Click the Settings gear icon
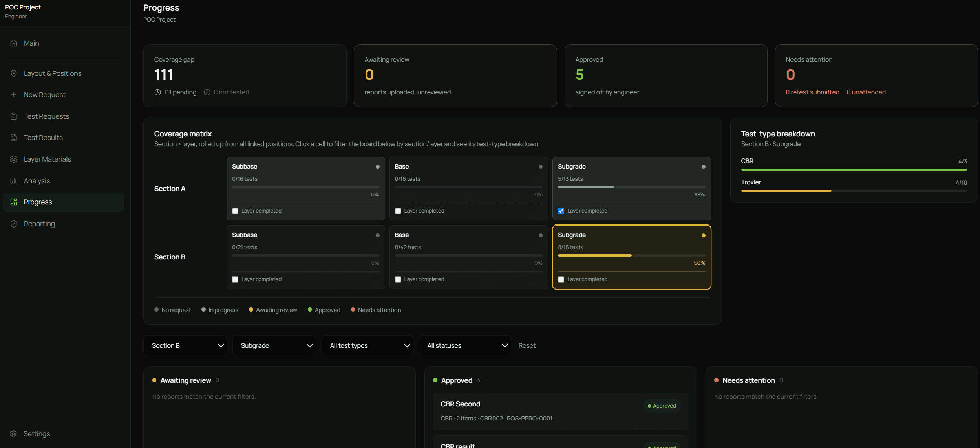Viewport: 980px width, 448px height. click(13, 434)
